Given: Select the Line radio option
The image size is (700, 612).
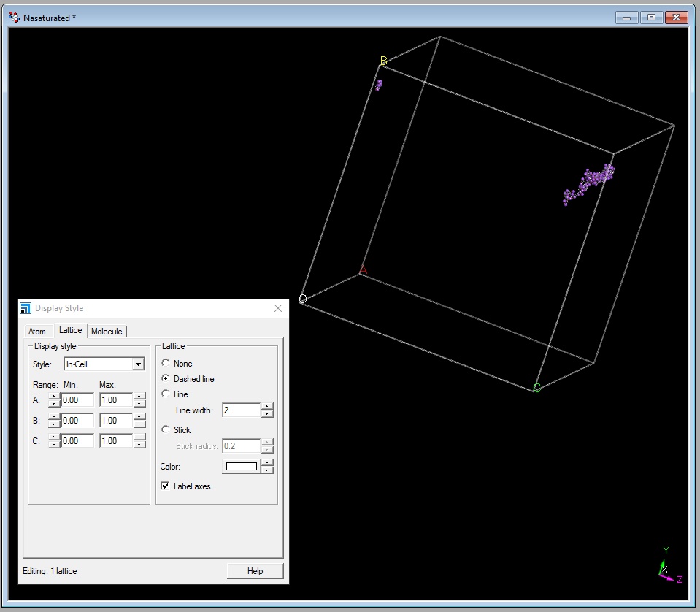Looking at the screenshot, I should [x=165, y=394].
